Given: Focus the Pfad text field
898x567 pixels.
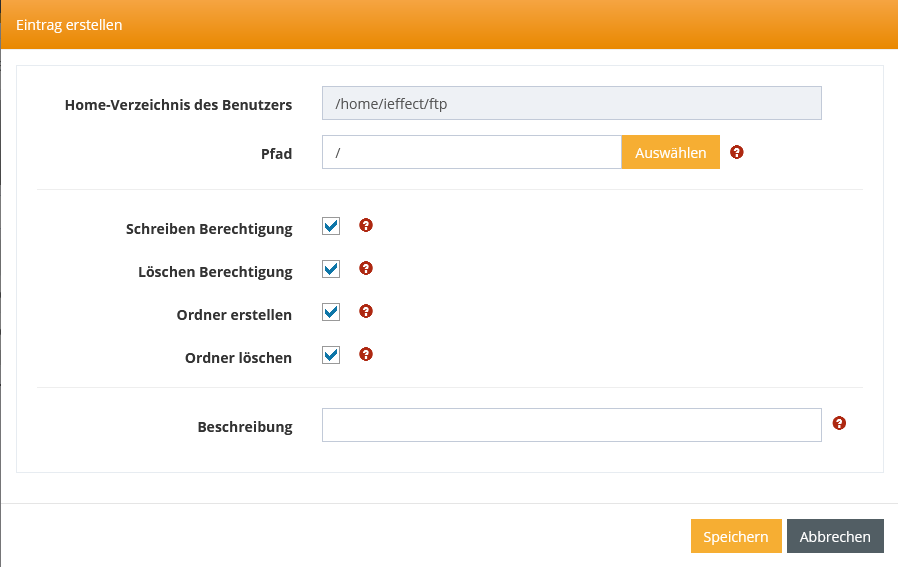Looking at the screenshot, I should [x=471, y=153].
